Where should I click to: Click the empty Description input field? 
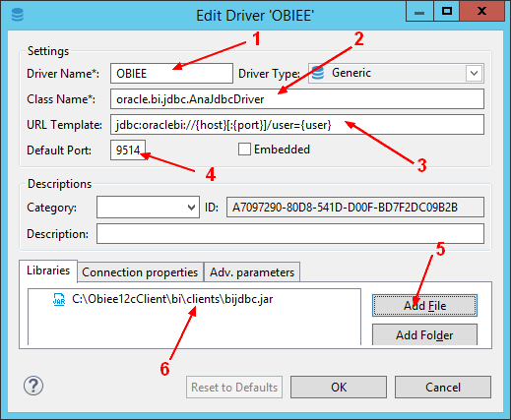(290, 234)
